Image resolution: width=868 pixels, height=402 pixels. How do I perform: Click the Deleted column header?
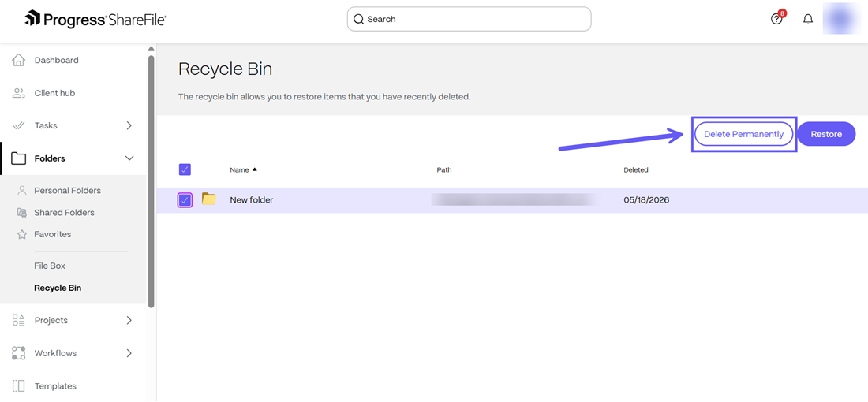pyautogui.click(x=635, y=169)
